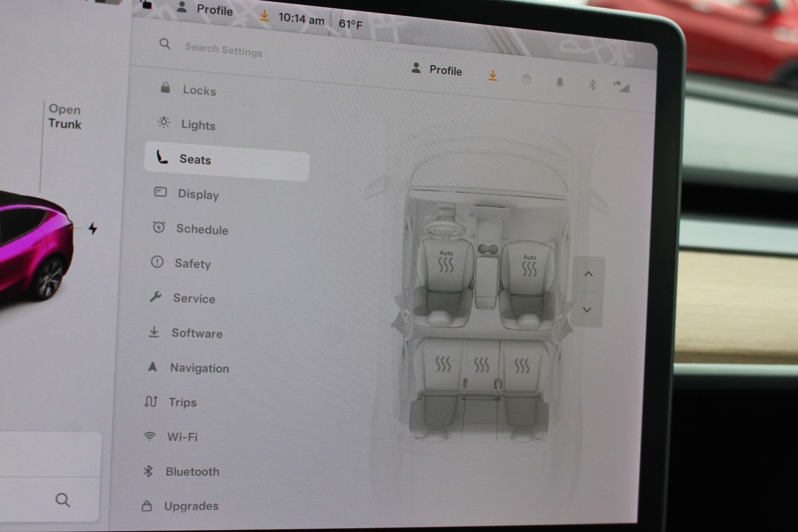Open the Locks settings menu
The height and width of the screenshot is (532, 798).
coord(199,90)
